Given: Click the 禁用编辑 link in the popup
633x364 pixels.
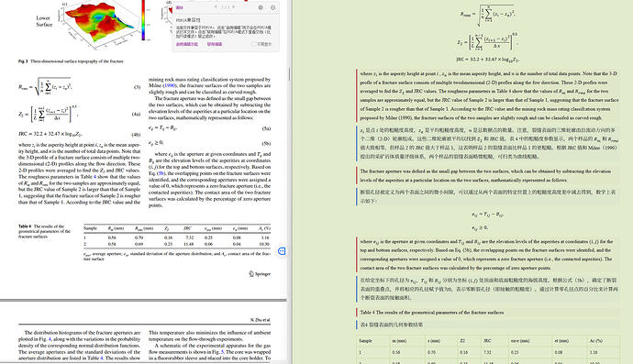Looking at the screenshot, I should 215,44.
